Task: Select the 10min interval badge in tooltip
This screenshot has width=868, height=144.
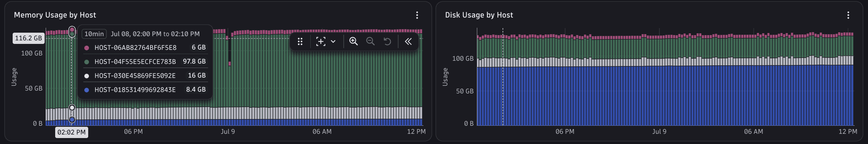Action: click(94, 34)
